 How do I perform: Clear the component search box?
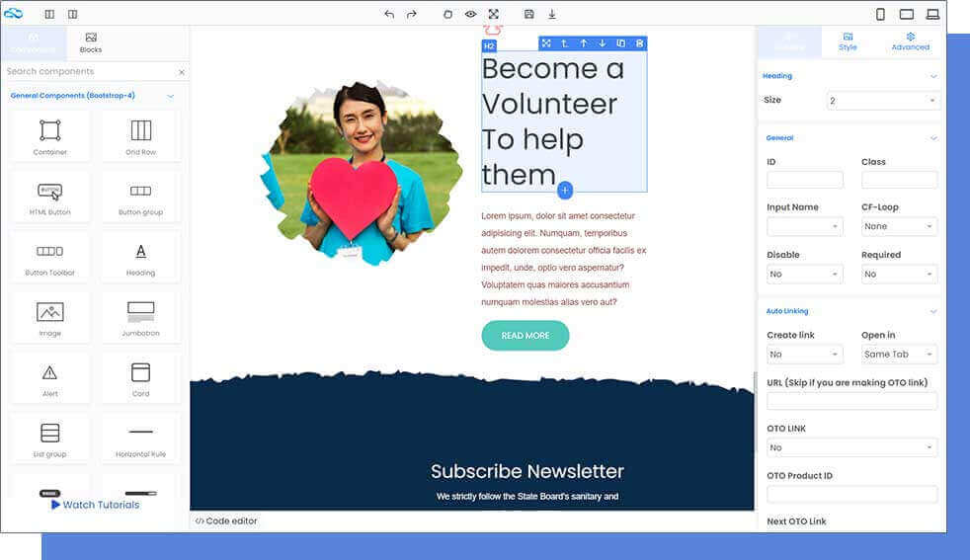181,72
